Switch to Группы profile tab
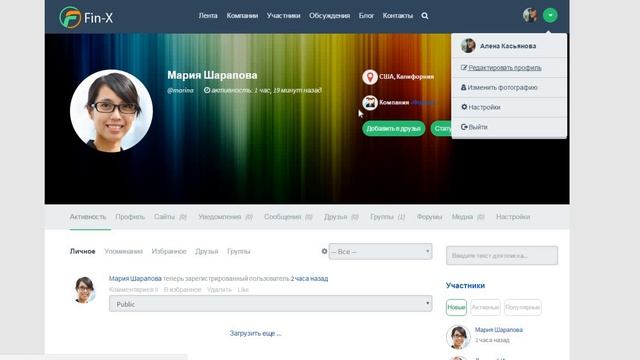Viewport: 640px width, 360px height. point(388,217)
